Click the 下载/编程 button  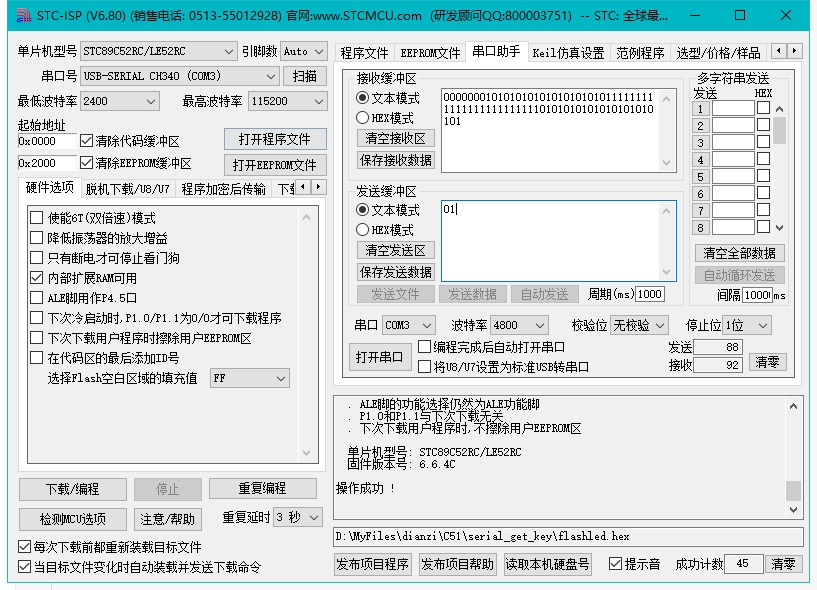(72, 489)
